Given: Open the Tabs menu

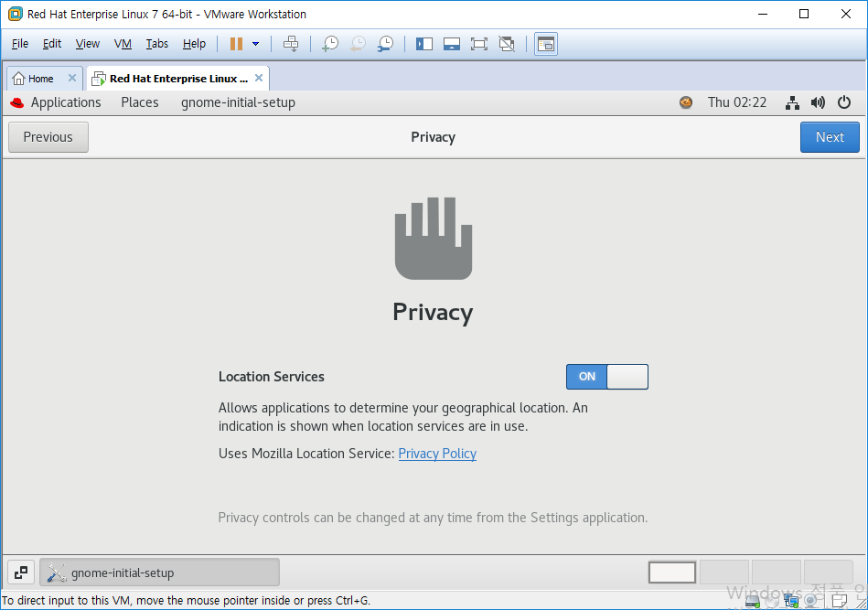Looking at the screenshot, I should (x=156, y=44).
